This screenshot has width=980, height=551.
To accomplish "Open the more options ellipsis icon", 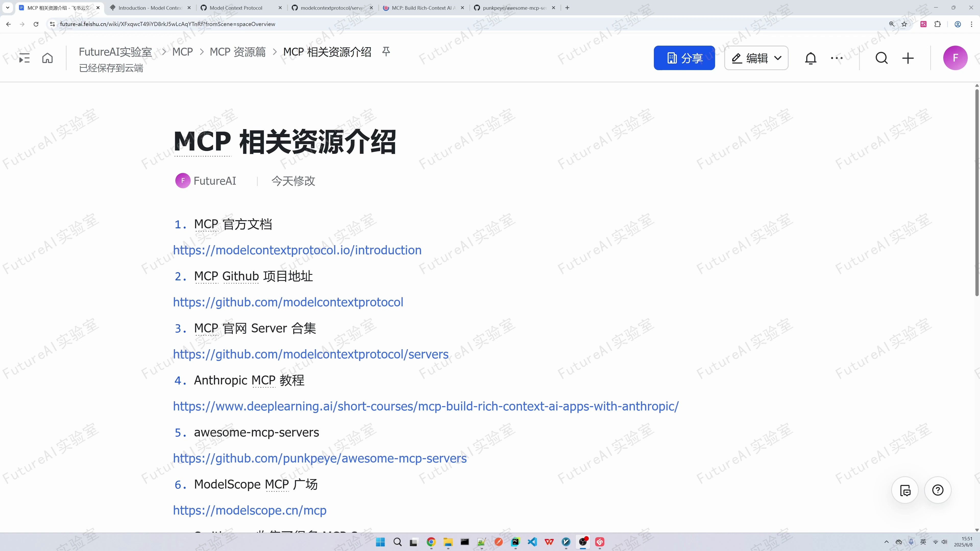I will (x=837, y=58).
